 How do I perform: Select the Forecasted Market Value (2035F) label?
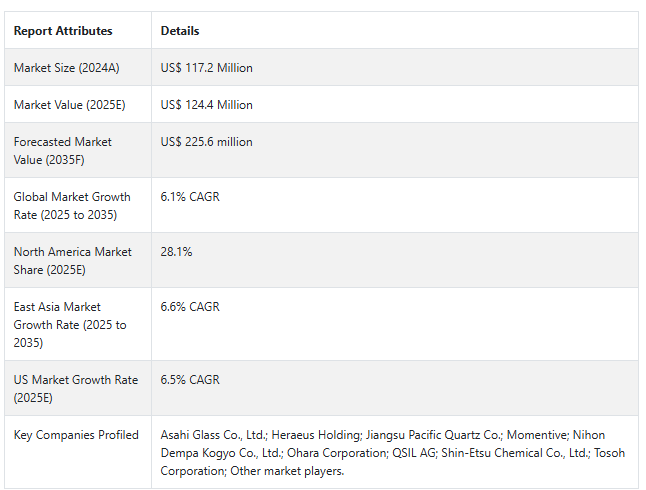(63, 150)
